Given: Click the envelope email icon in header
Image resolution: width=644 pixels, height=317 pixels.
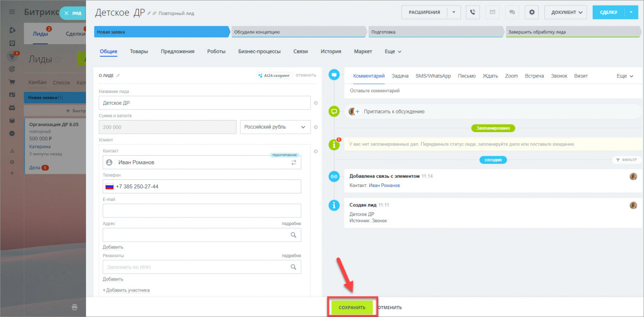Looking at the screenshot, I should point(492,12).
